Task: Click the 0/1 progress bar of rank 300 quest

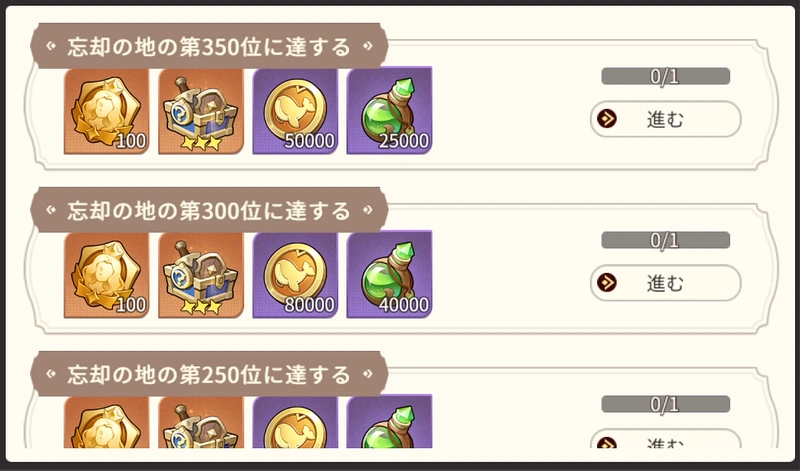Action: click(665, 240)
